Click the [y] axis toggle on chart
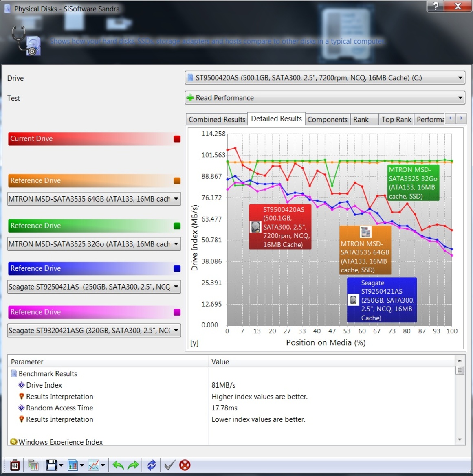 (194, 343)
